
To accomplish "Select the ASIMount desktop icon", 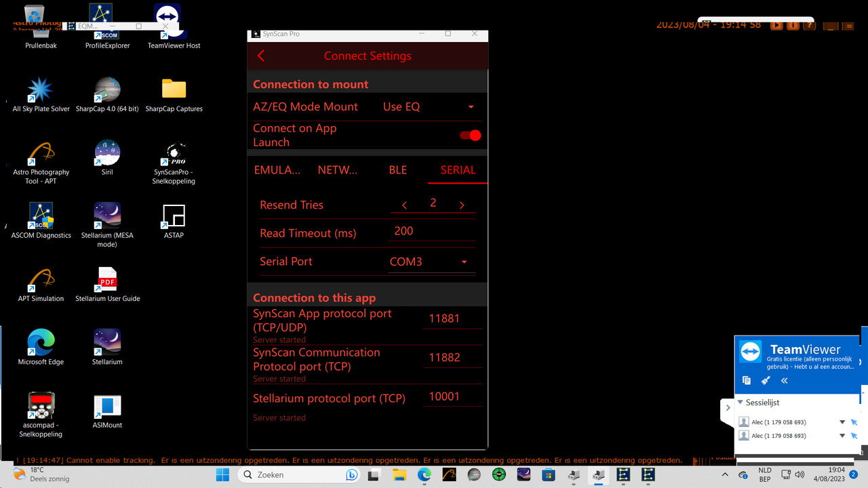I will (x=107, y=411).
